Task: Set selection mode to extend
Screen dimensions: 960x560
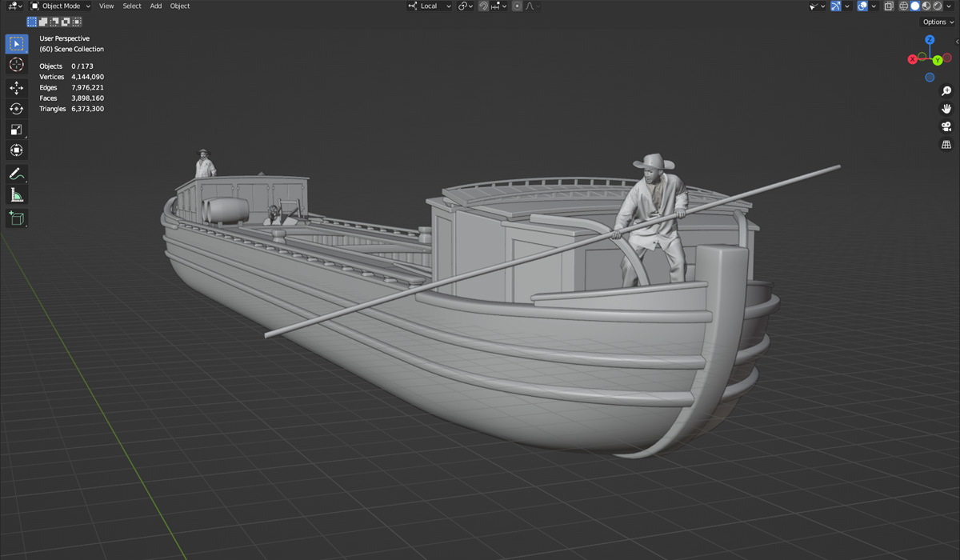Action: 43,22
